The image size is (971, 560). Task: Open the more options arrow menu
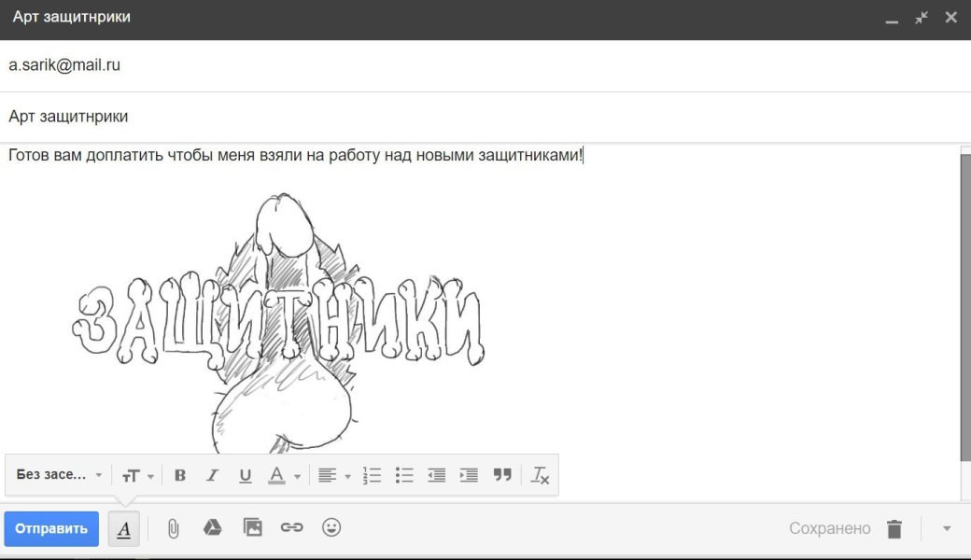click(946, 528)
